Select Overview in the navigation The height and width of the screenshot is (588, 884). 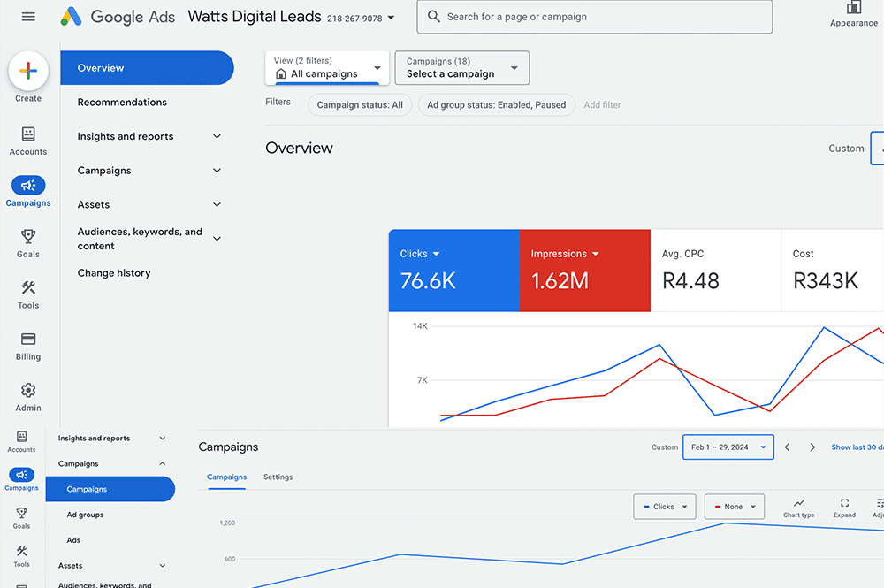point(147,68)
